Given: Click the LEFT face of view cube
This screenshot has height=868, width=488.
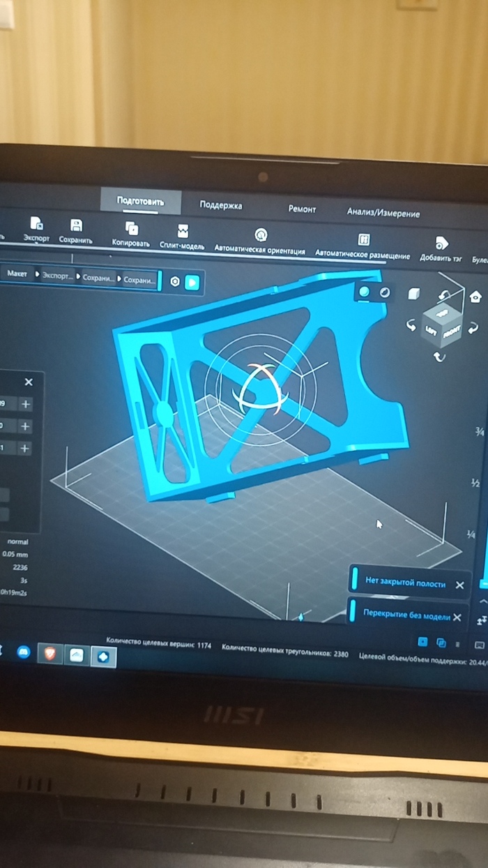Looking at the screenshot, I should (432, 330).
